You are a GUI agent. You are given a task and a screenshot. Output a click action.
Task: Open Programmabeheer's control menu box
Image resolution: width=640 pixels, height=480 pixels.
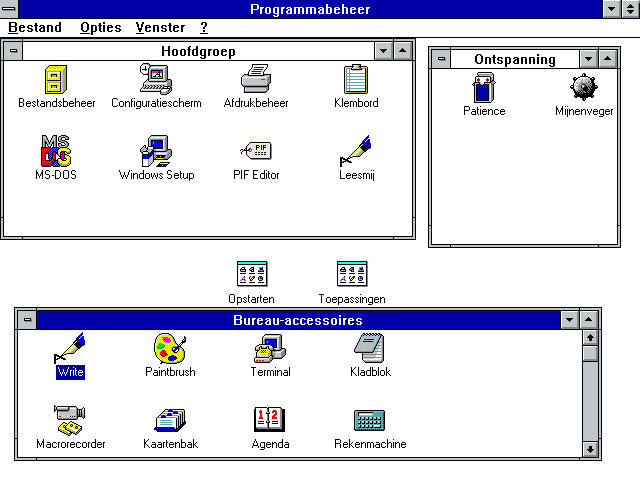[x=9, y=9]
